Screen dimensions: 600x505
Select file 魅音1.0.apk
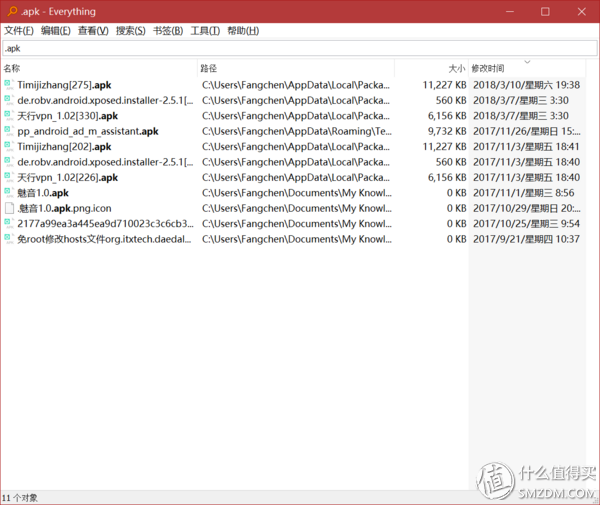click(43, 193)
